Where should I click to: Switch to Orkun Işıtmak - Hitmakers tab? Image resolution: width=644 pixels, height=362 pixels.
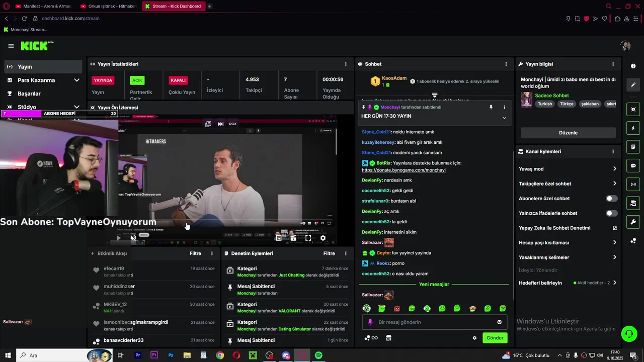pos(108,6)
